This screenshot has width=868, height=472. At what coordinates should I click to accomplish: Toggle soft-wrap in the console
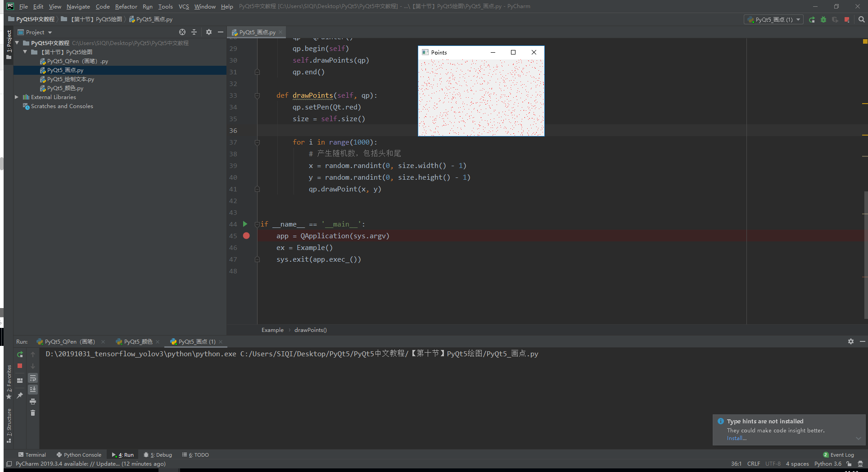[x=33, y=378]
